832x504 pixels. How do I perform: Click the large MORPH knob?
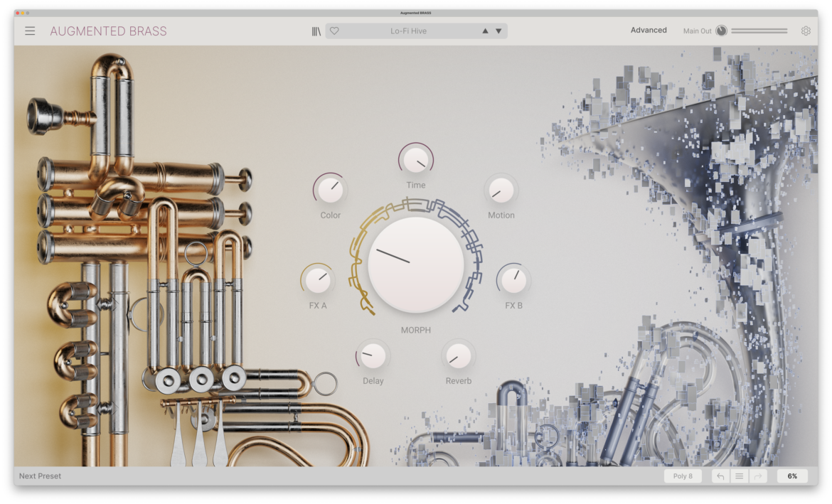click(x=416, y=264)
